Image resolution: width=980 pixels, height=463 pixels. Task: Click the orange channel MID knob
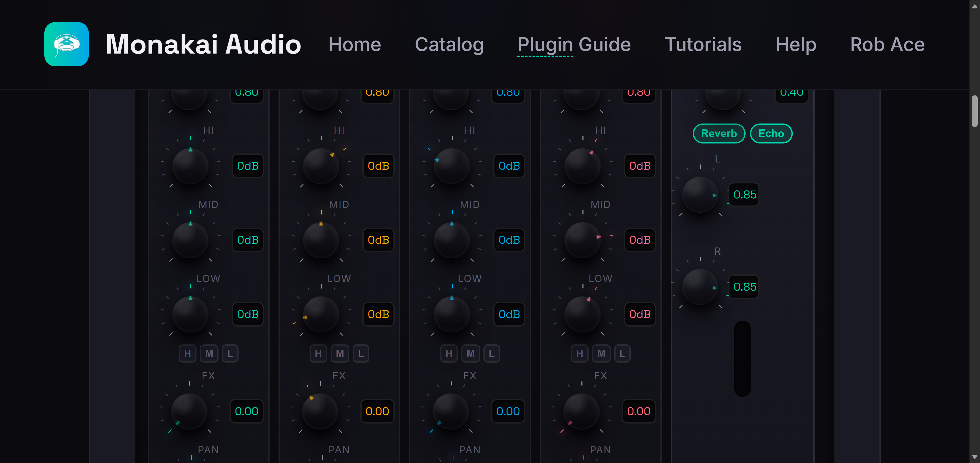click(x=321, y=240)
